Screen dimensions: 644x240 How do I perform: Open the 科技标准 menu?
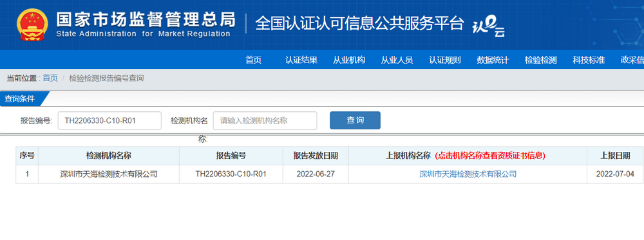[589, 60]
